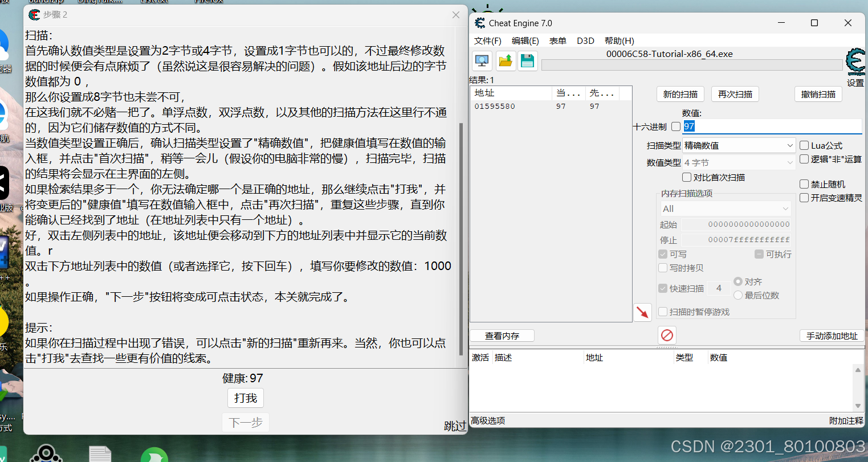868x462 pixels.
Task: Click the fast scan alignment value field
Action: 719,288
